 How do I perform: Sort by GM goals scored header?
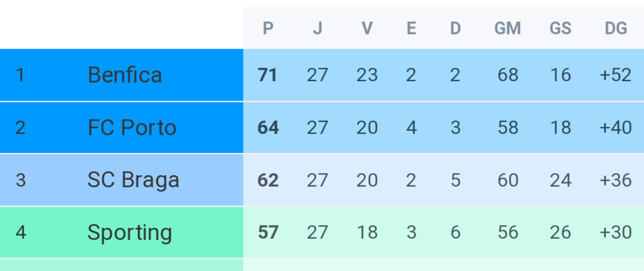pyautogui.click(x=508, y=28)
